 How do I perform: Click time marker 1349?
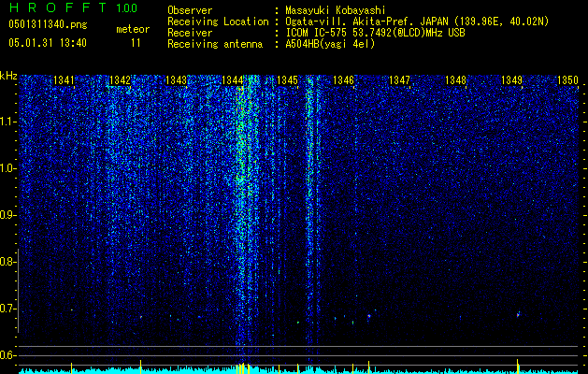click(511, 80)
